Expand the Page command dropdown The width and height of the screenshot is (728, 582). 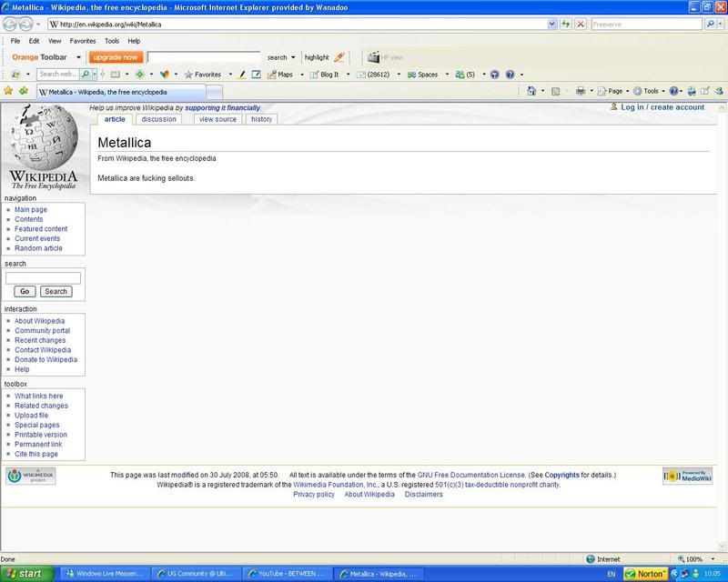coord(627,92)
